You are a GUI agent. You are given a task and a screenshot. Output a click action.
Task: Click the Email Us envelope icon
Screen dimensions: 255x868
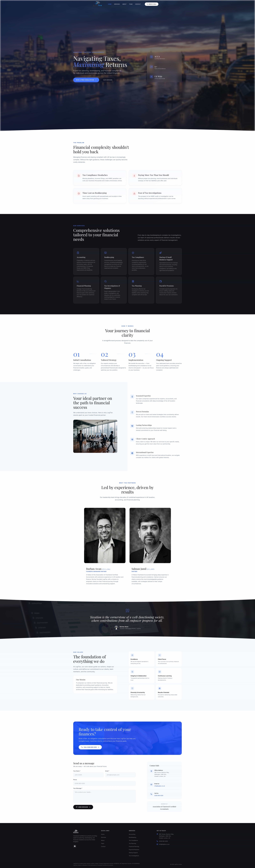151,784
